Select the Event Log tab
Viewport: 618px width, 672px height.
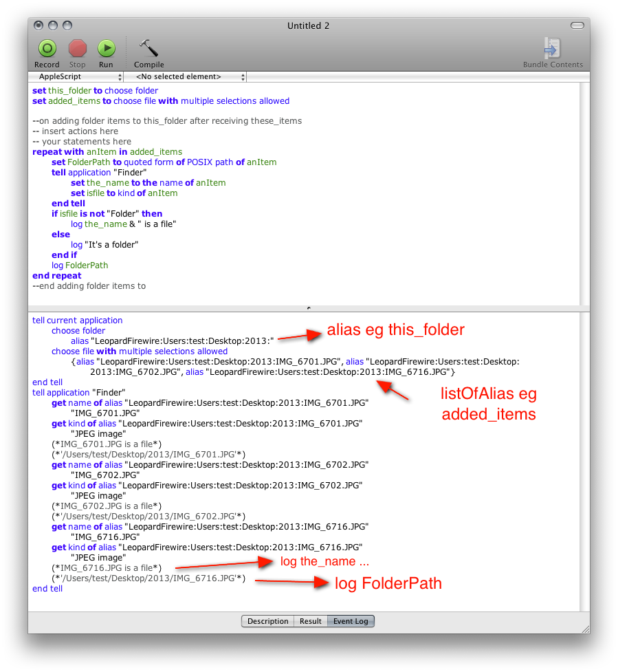[x=351, y=621]
